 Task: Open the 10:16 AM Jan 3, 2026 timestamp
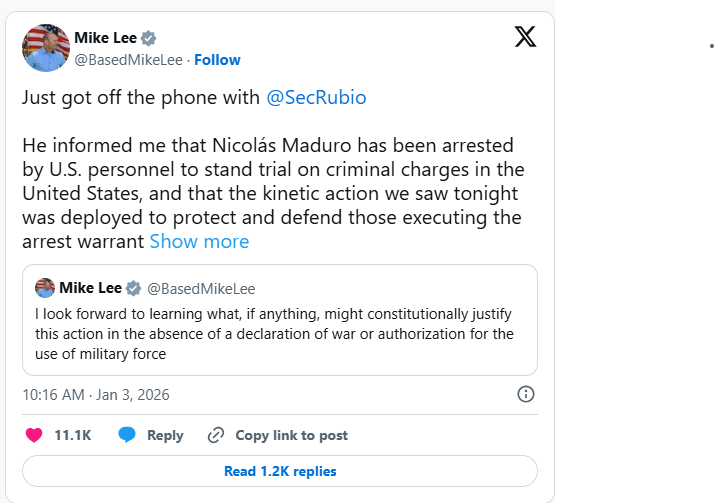tap(96, 394)
